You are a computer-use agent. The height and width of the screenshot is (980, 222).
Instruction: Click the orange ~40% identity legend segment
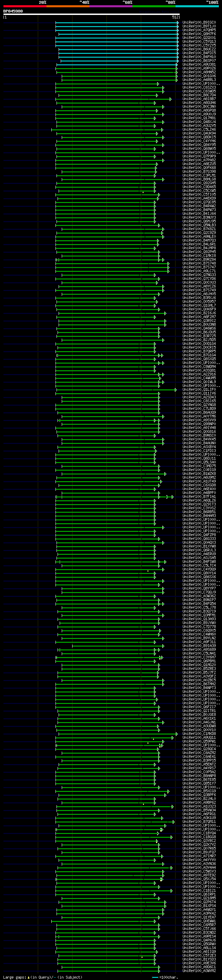(x=68, y=7)
